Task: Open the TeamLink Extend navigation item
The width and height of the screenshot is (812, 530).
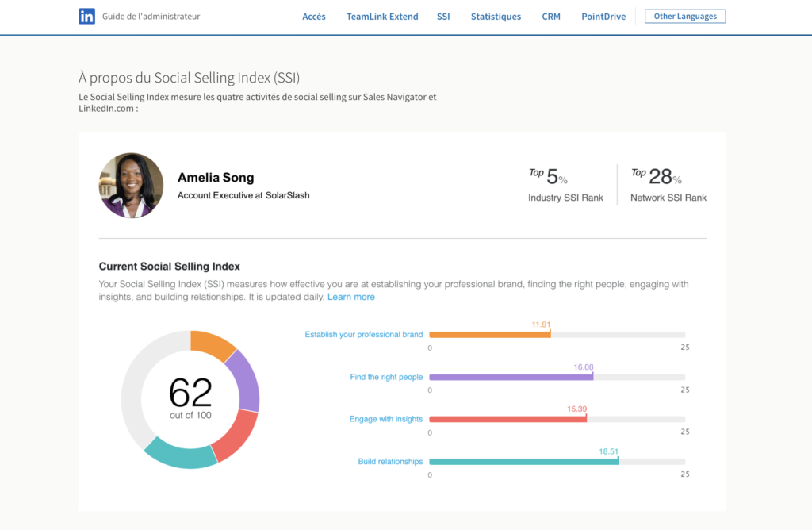Action: pos(382,16)
